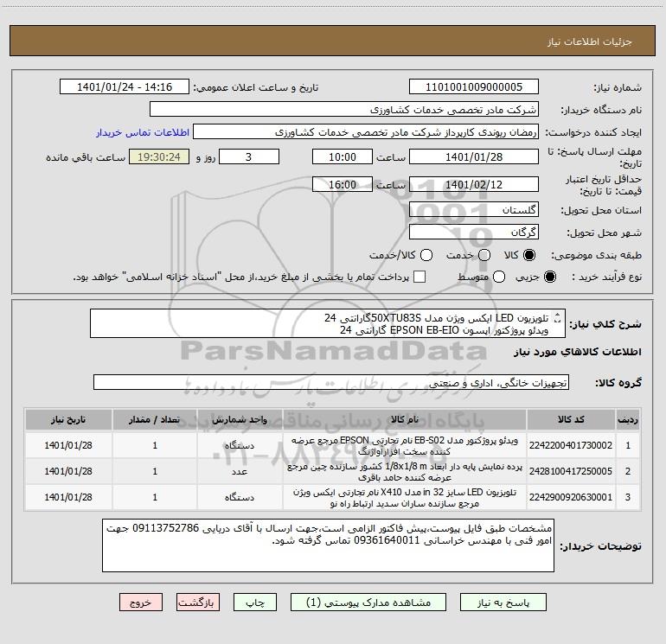Click the گروه کالا field
The width and height of the screenshot is (666, 644).
[331, 382]
